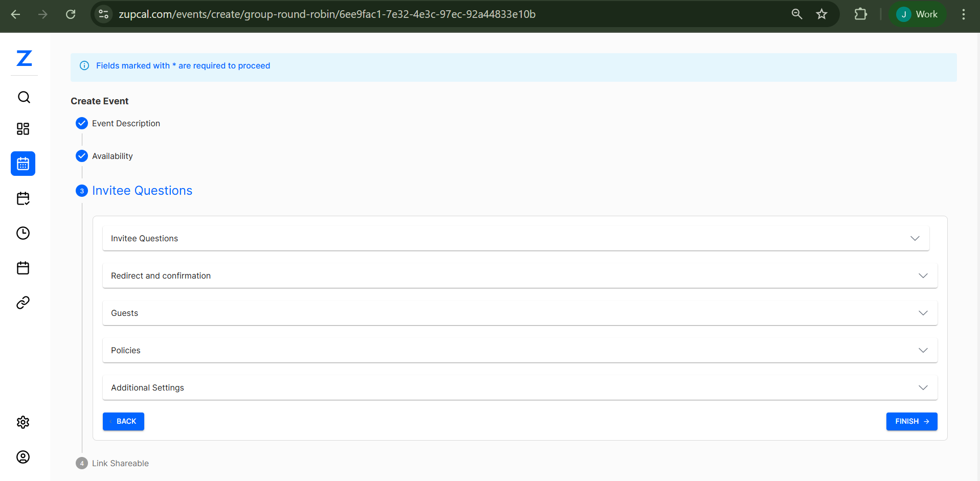Open the search icon in sidebar

point(24,97)
